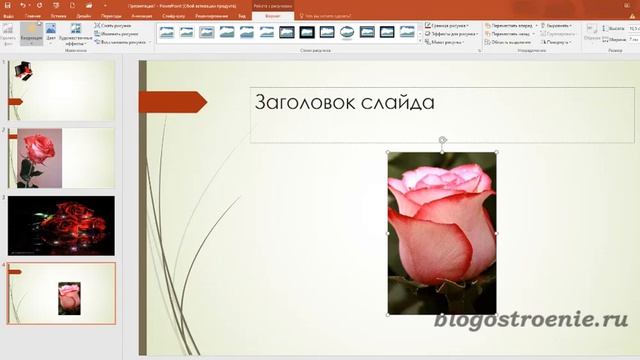Switch to the Главная tab
The image size is (640, 360).
tap(33, 16)
